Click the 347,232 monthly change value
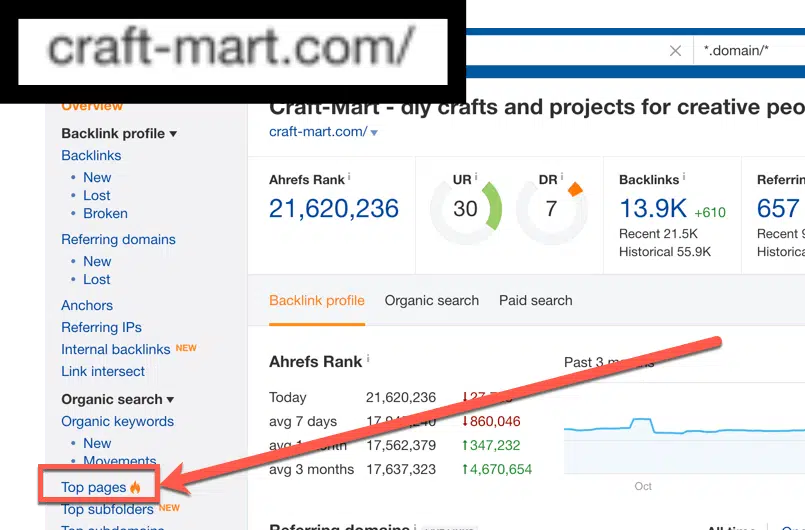Viewport: 805px width, 530px height. click(491, 445)
